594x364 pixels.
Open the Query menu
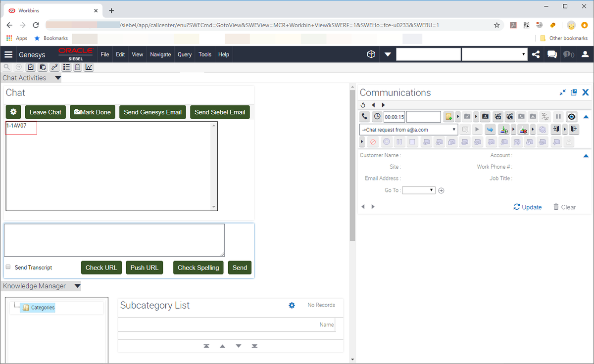185,54
